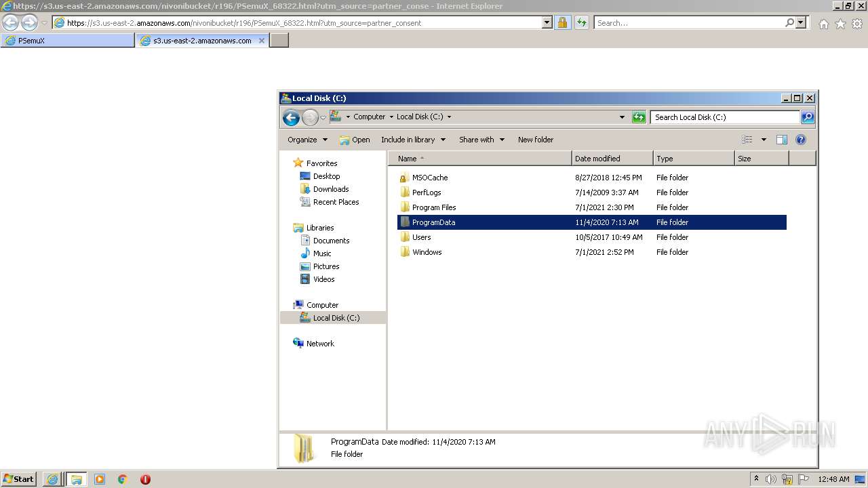Open recent pages dropdown beside Forward button
The height and width of the screenshot is (488, 868).
[323, 117]
